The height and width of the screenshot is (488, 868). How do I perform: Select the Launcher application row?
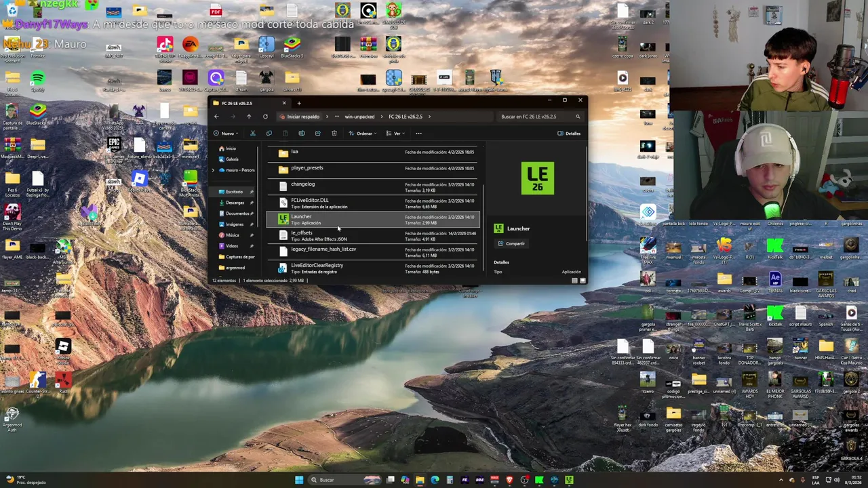click(x=373, y=220)
